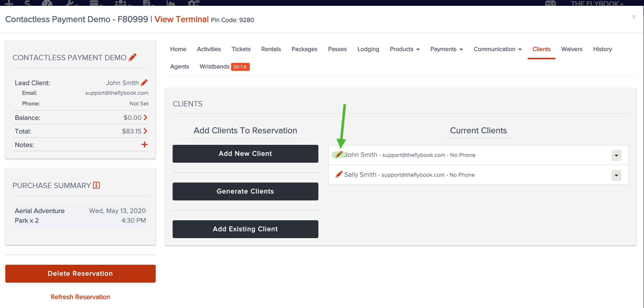This screenshot has width=644, height=308.
Task: Click the Generate Clients button
Action: (x=245, y=191)
